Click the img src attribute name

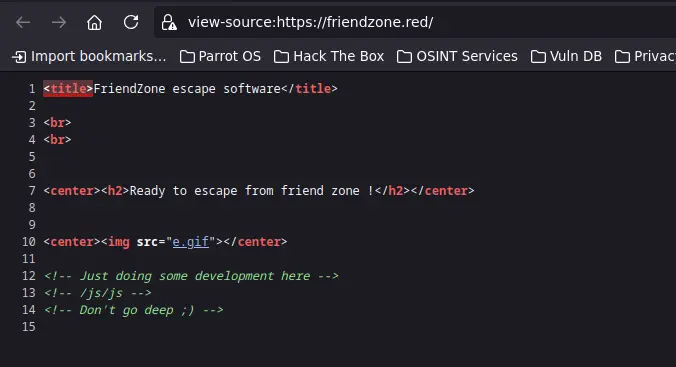pyautogui.click(x=147, y=242)
